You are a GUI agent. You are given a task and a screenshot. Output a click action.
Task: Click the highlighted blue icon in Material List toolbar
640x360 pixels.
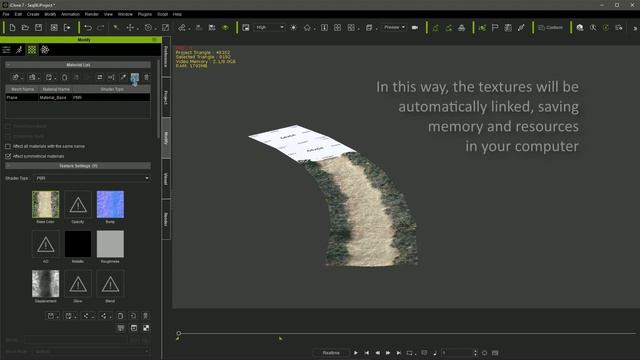click(135, 77)
